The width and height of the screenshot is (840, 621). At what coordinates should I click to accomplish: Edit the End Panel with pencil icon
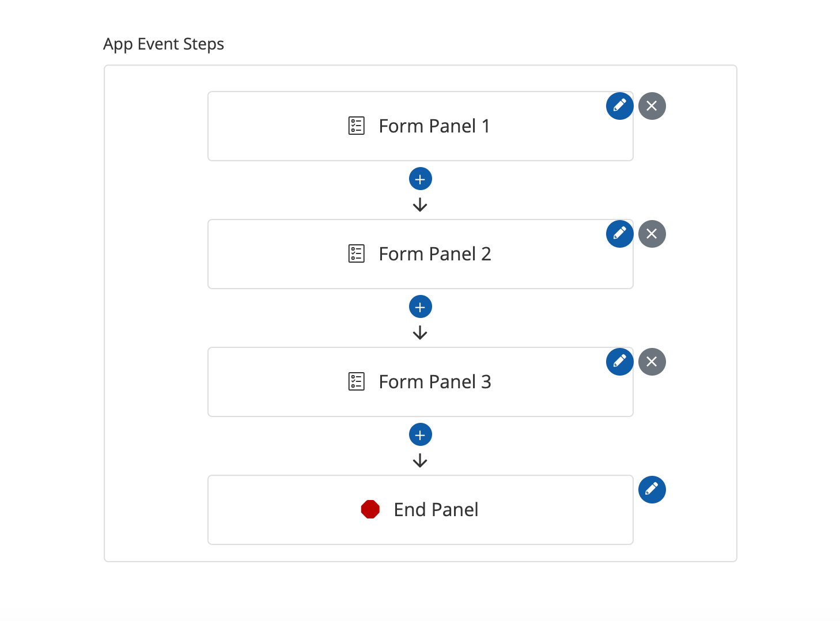(x=652, y=490)
